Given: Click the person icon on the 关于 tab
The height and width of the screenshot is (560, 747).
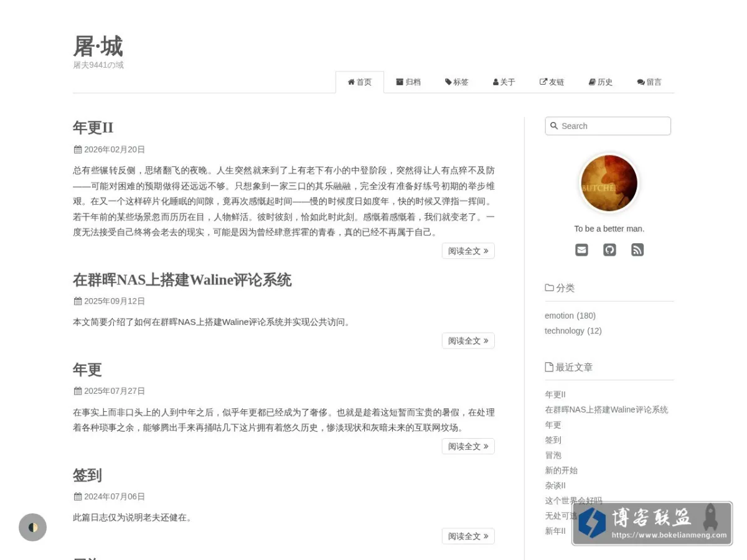Looking at the screenshot, I should 496,82.
